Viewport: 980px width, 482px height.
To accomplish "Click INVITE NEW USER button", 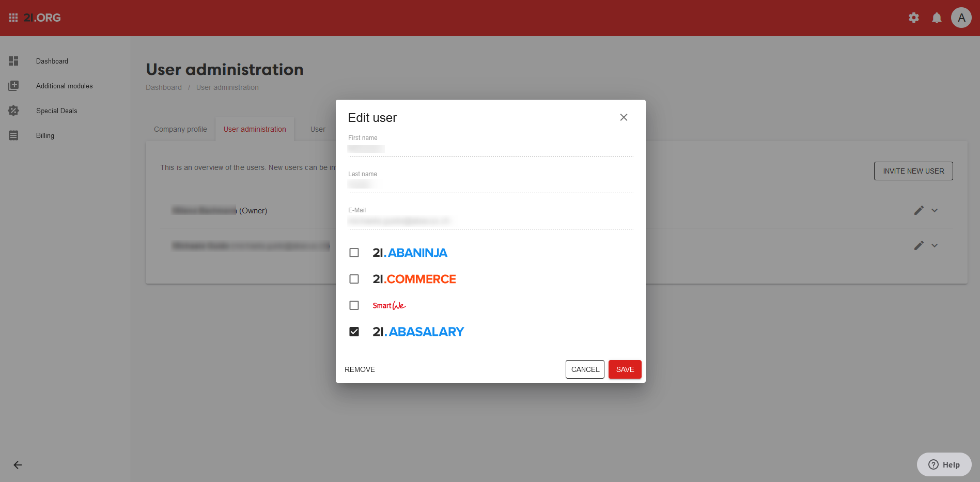I will pyautogui.click(x=913, y=171).
